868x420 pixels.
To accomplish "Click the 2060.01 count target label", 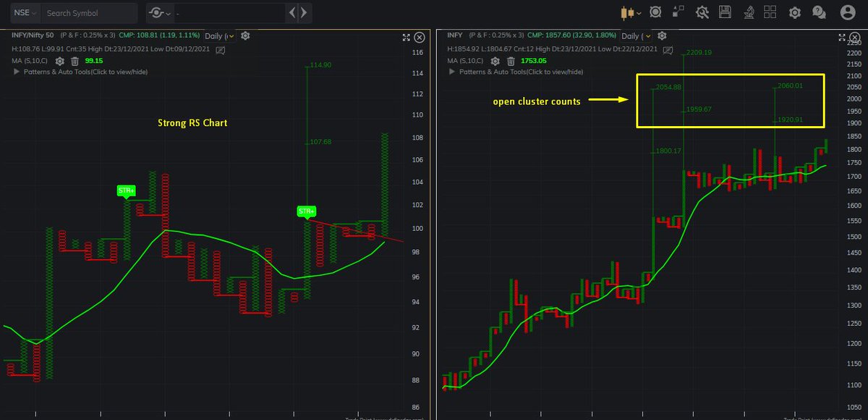I will coord(790,85).
